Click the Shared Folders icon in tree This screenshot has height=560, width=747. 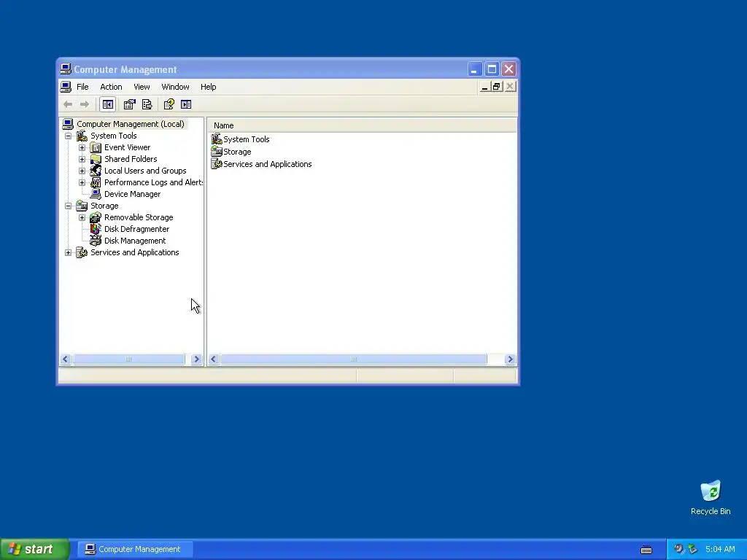click(x=96, y=159)
